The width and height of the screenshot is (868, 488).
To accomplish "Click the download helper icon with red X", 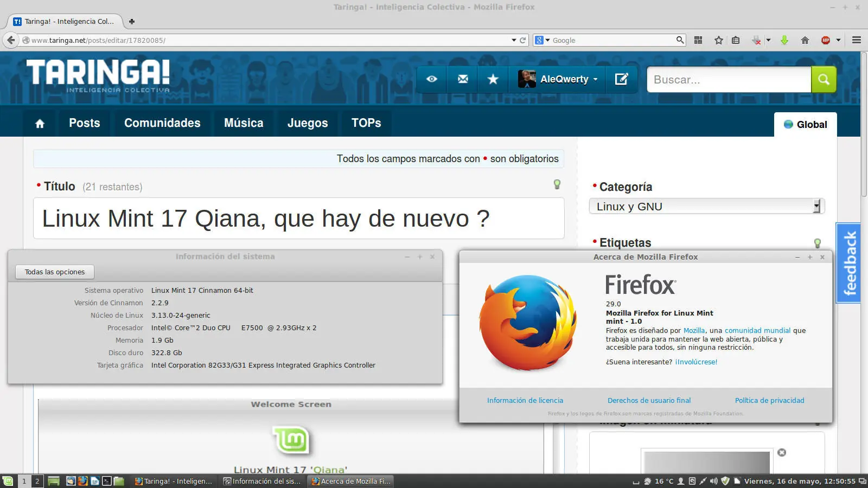I will [x=756, y=40].
